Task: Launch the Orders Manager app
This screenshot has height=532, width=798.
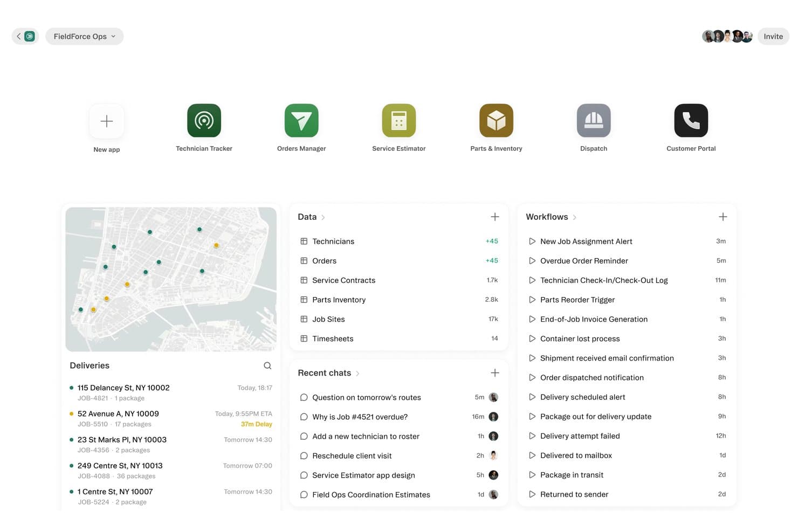Action: click(301, 120)
